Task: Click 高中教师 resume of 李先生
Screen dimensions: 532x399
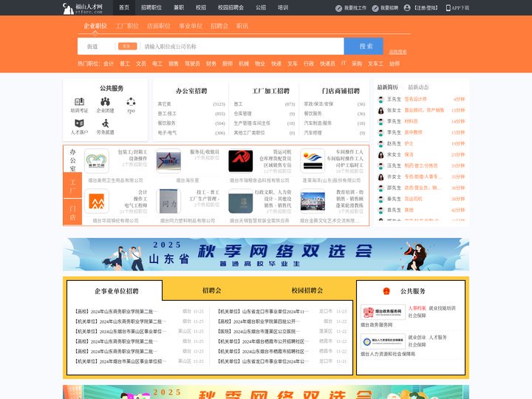Action: point(413,132)
